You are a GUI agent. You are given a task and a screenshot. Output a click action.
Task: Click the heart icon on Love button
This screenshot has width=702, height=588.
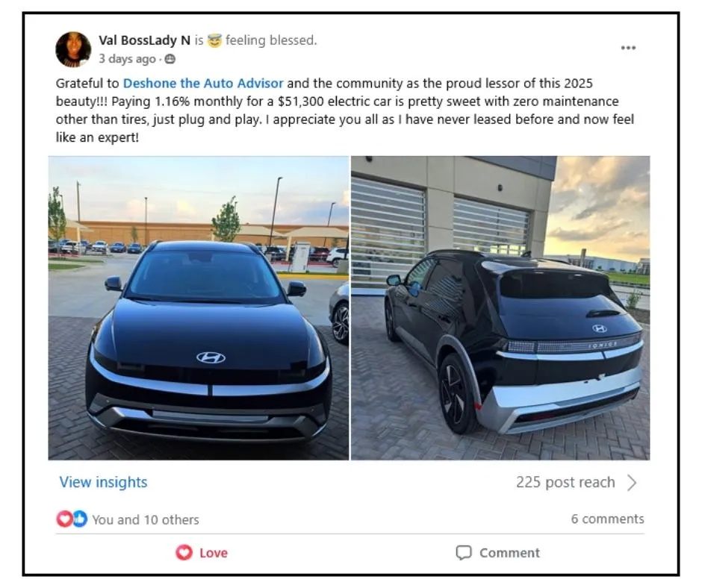(184, 553)
